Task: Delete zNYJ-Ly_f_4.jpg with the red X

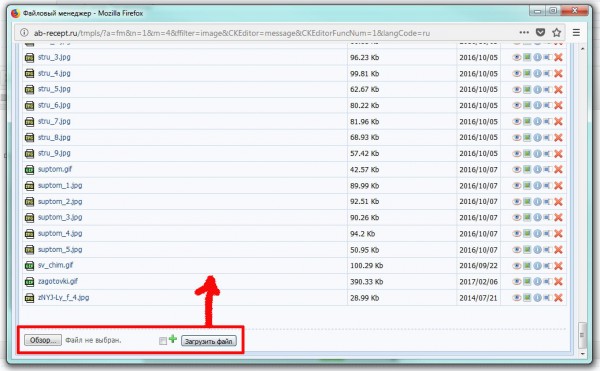Action: 558,298
